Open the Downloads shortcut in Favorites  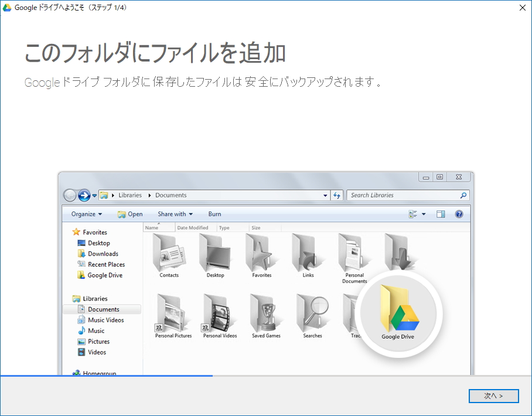[103, 253]
